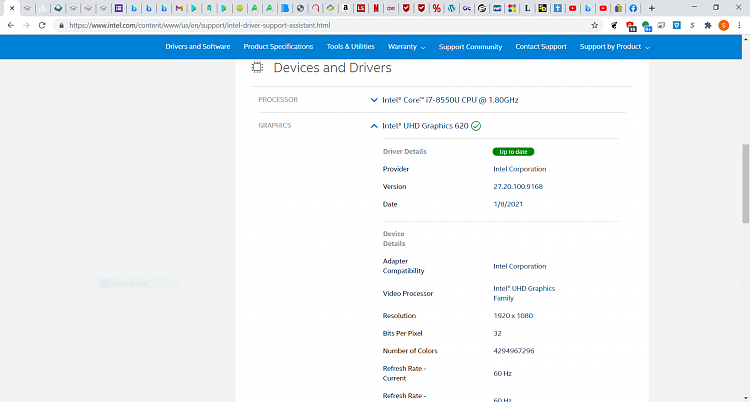Viewport: 750px width, 402px height.
Task: Open Chrome's three-dot menu
Action: [739, 25]
